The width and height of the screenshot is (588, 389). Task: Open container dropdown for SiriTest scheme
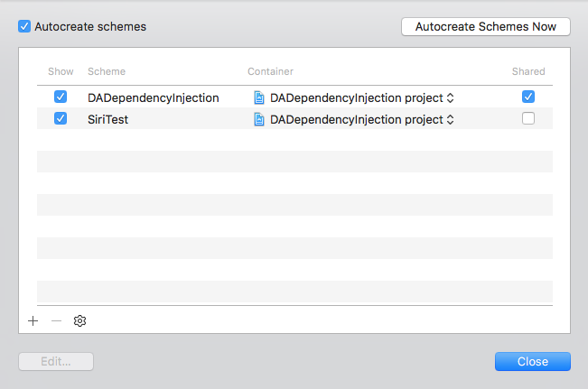[x=450, y=119]
